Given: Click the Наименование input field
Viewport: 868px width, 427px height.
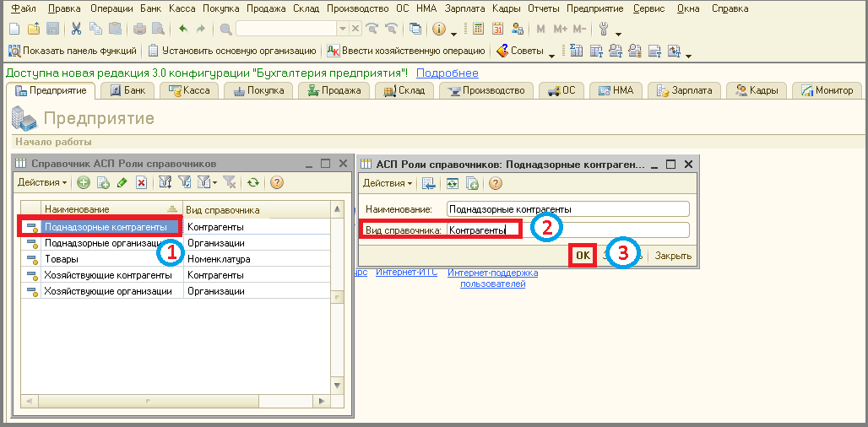Looking at the screenshot, I should click(568, 209).
